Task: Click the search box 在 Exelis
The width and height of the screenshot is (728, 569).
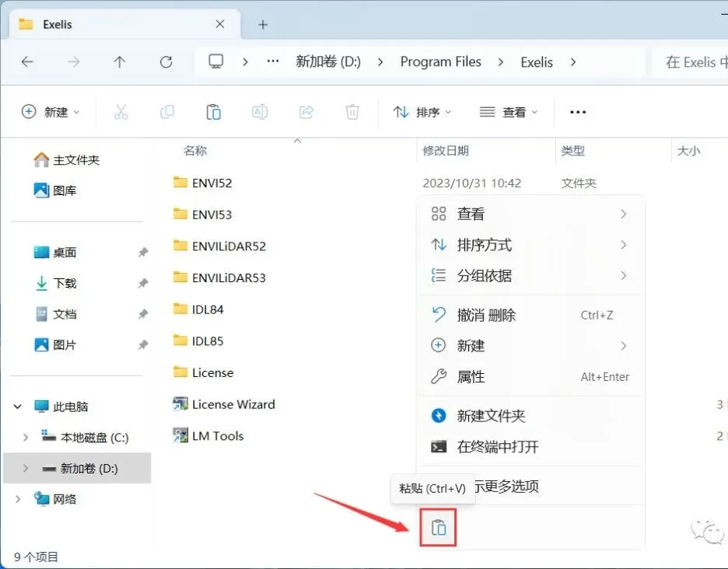Action: (x=691, y=61)
